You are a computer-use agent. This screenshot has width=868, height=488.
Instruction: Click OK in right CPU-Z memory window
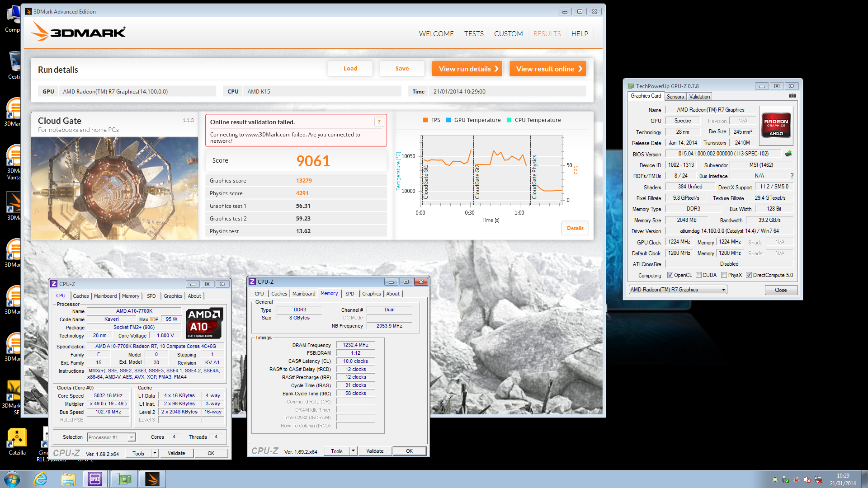409,451
